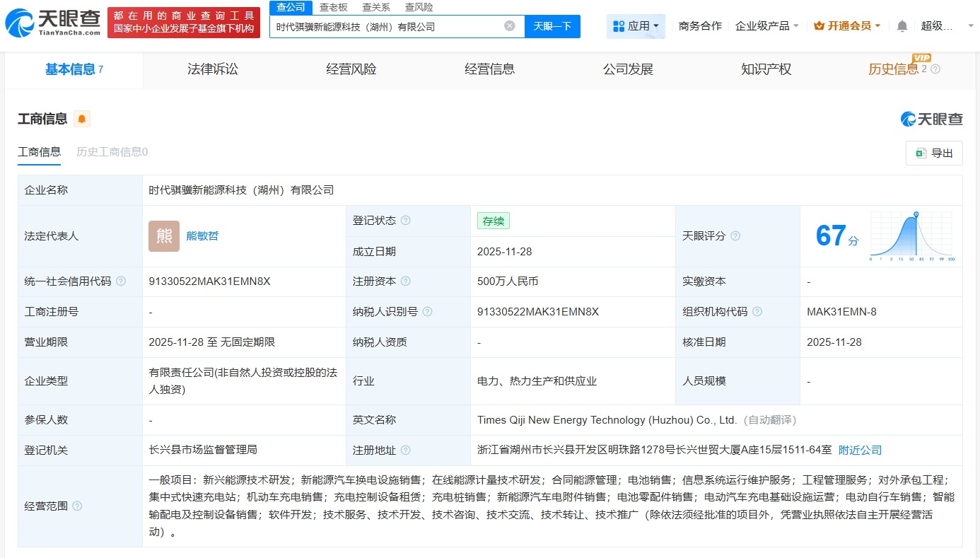Click the help icon next to 天眼评分

pos(737,236)
